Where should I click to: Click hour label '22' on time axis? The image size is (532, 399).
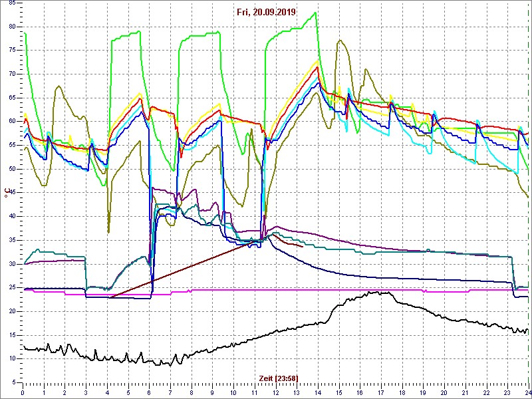point(486,393)
